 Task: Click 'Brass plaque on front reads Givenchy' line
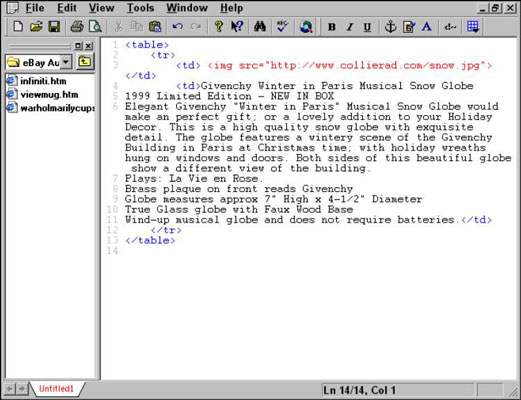point(239,189)
